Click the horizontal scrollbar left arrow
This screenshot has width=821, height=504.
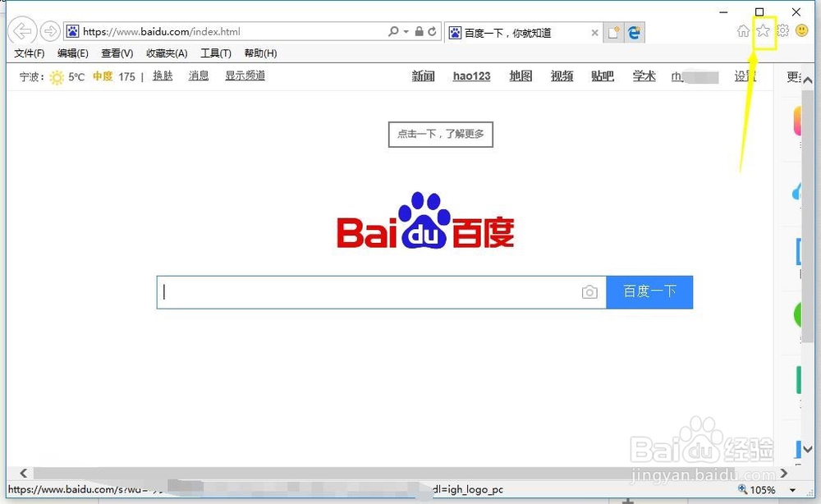24,473
